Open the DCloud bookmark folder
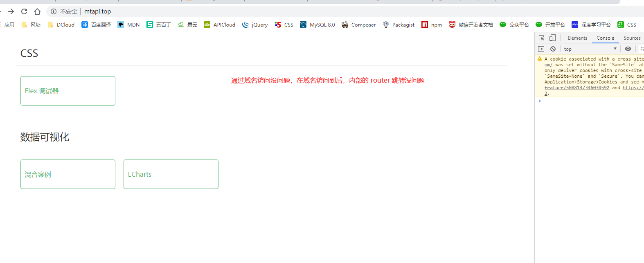This screenshot has width=644, height=263. point(61,25)
